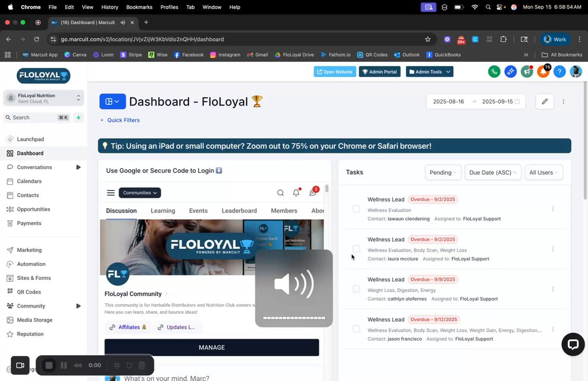588x381 pixels.
Task: Toggle the recorder camera icon
Action: pyautogui.click(x=20, y=365)
